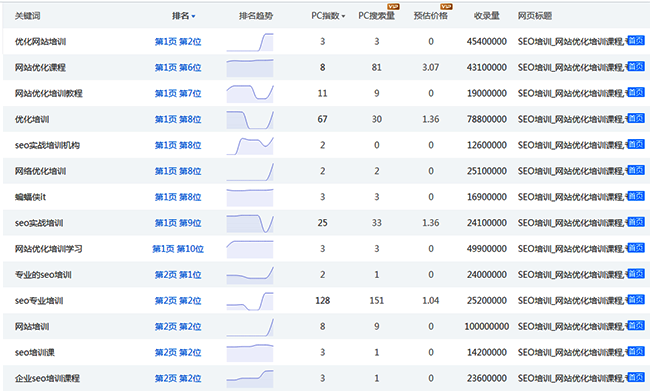Click the trend sparkline for 网站优化培训教程
The height and width of the screenshot is (391, 650).
(250, 94)
